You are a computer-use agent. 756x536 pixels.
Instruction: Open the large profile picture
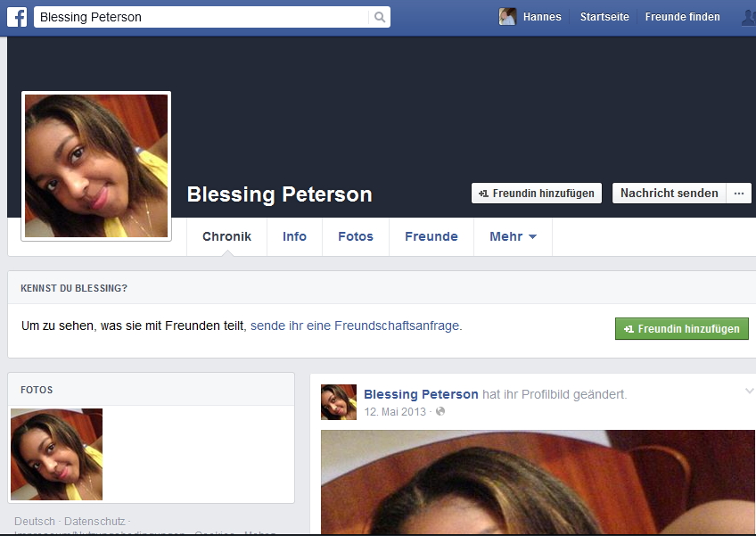point(96,166)
